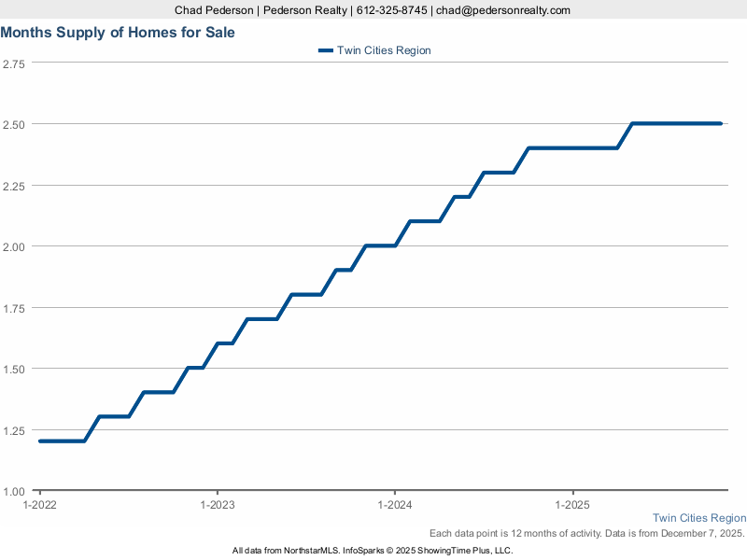Click the 2.50 y-axis label

coord(14,124)
